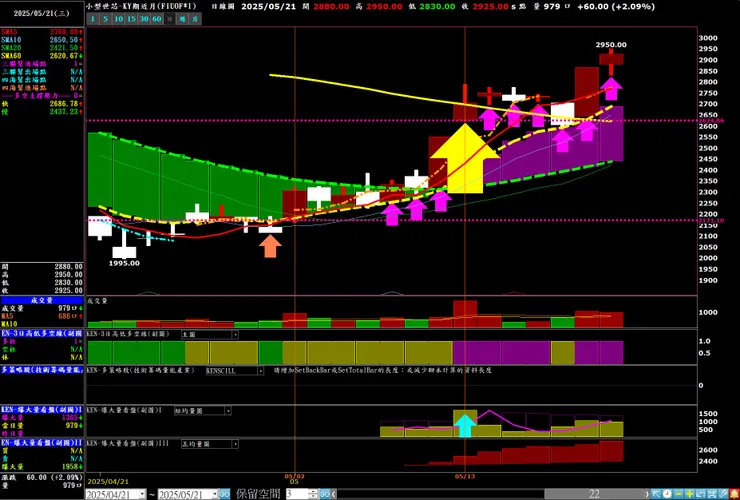The width and height of the screenshot is (740, 500).
Task: Click the 2025/05/21(三) date box
Action: (x=42, y=13)
